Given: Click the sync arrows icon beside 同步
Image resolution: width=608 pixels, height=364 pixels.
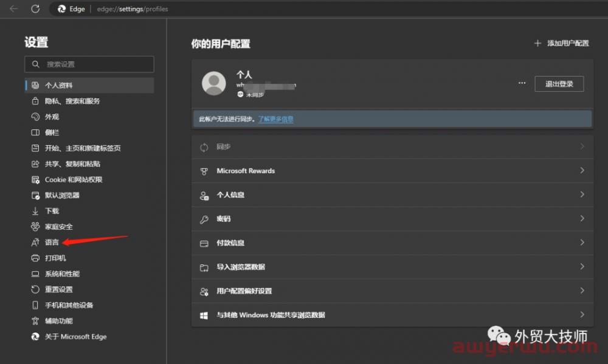Looking at the screenshot, I should point(204,147).
